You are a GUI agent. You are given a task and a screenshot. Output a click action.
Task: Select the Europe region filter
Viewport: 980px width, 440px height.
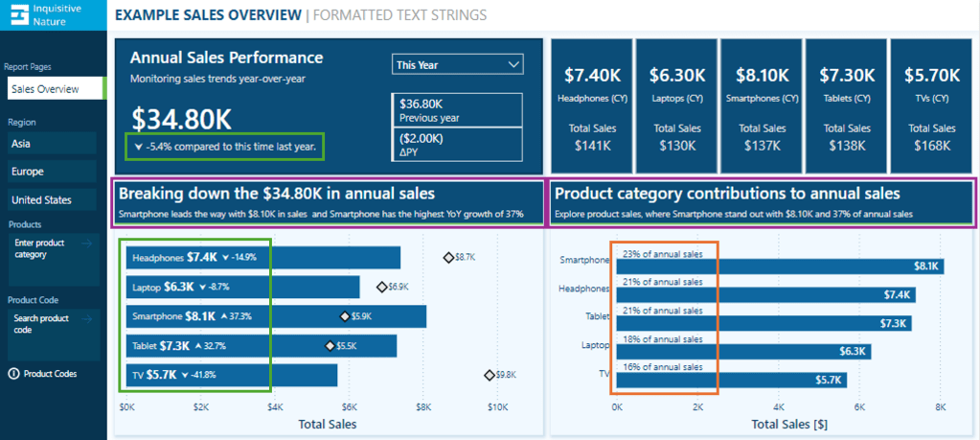pyautogui.click(x=52, y=172)
